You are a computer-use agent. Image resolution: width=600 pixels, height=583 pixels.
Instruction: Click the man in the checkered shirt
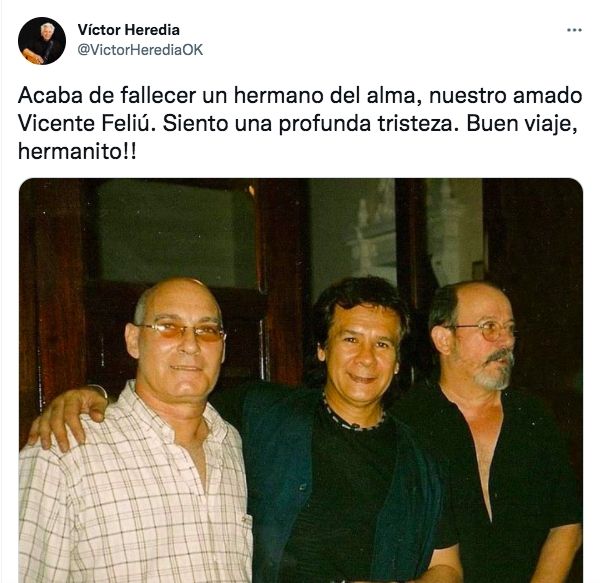(x=138, y=436)
